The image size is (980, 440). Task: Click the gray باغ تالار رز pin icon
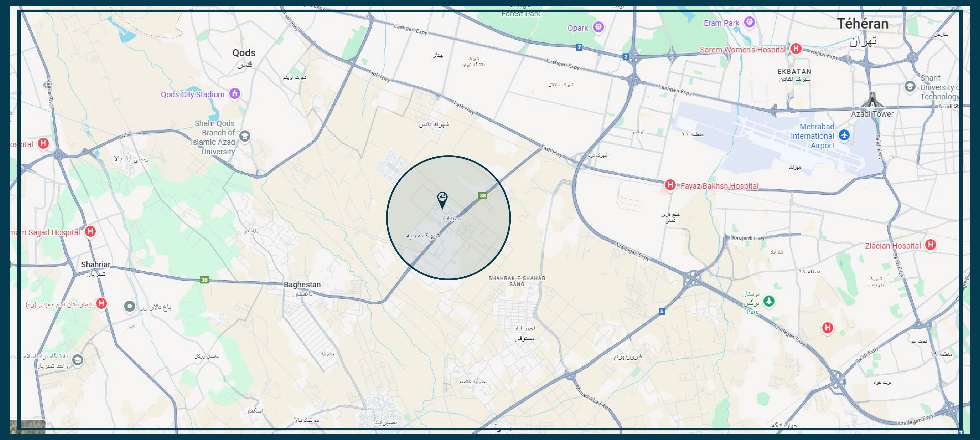pos(130,306)
